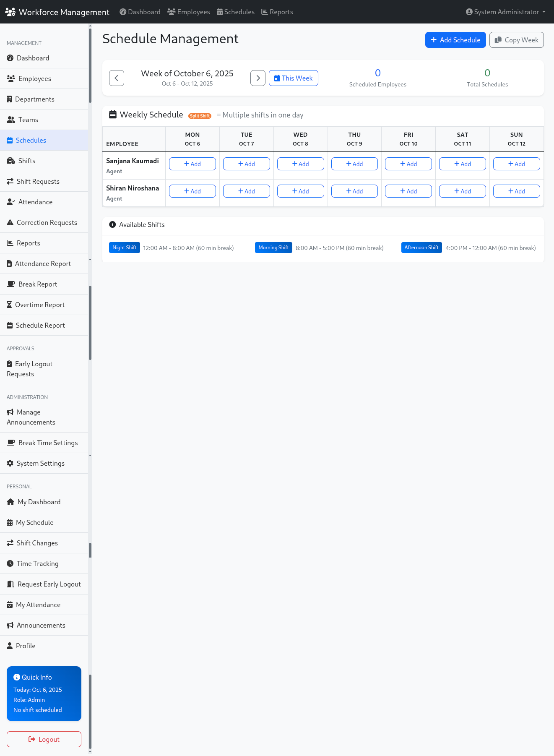Go to previous week with left chevron
Viewport: 554px width, 756px height.
[x=117, y=78]
